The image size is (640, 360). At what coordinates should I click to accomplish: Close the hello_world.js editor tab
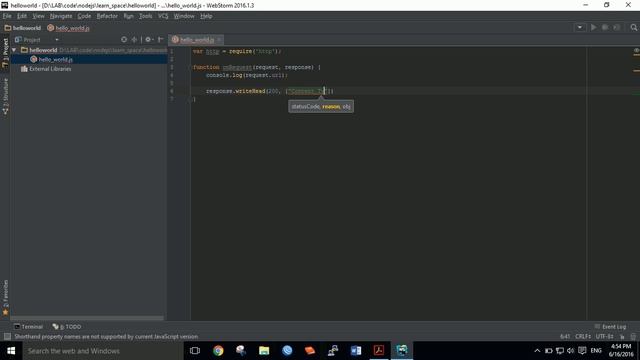tap(219, 40)
